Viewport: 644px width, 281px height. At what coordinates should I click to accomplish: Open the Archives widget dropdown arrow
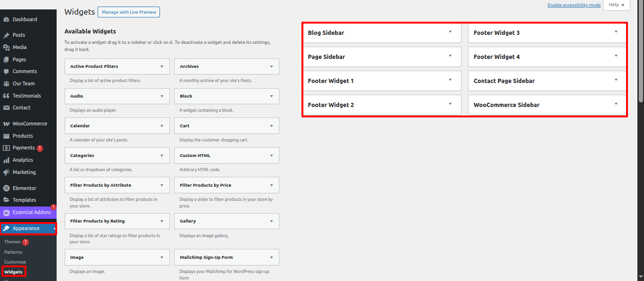(271, 66)
